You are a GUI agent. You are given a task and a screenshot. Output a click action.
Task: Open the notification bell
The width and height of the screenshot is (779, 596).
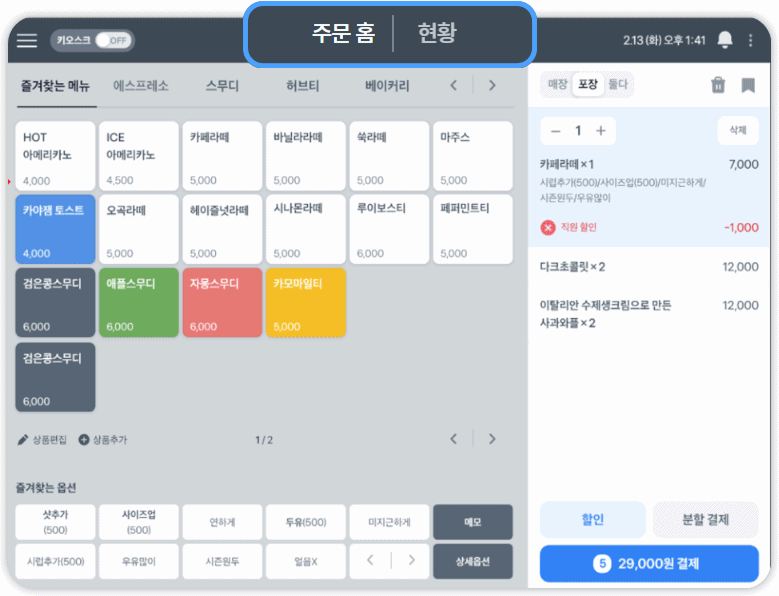tap(725, 40)
